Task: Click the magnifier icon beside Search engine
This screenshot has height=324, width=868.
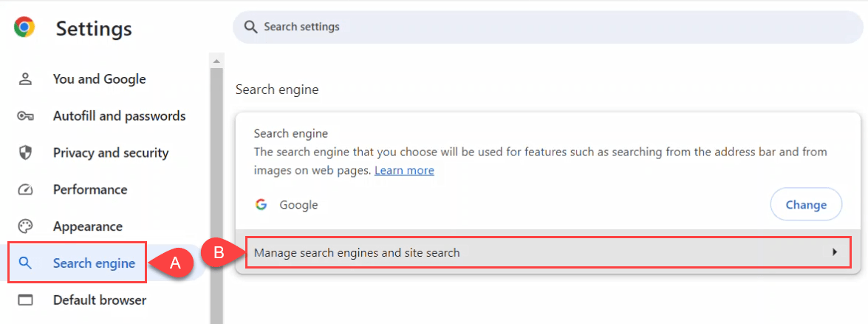Action: (26, 263)
